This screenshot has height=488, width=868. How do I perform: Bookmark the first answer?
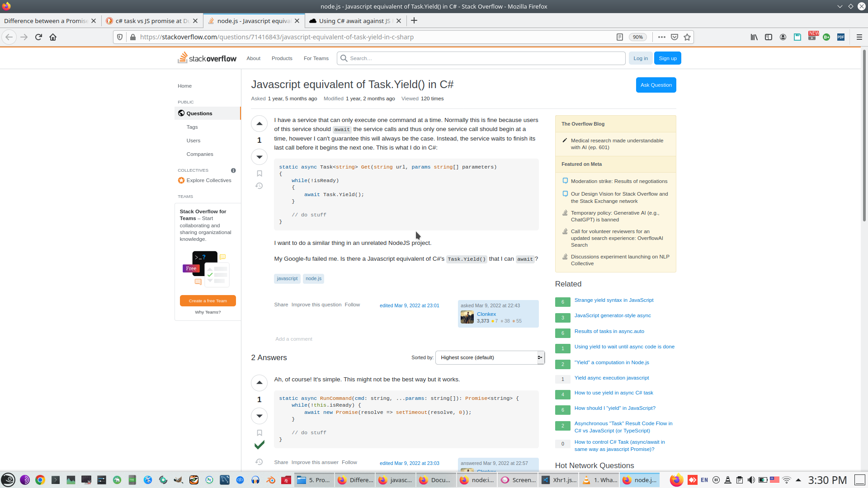(x=259, y=433)
